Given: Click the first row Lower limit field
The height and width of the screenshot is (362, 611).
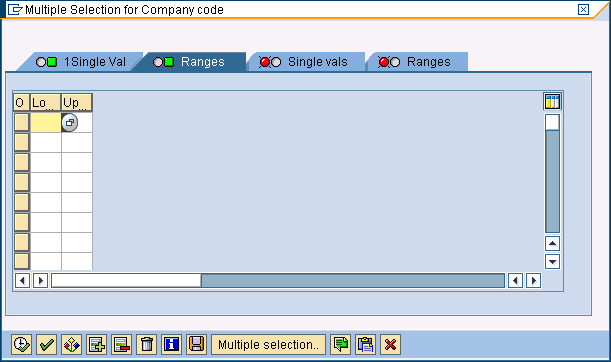Looking at the screenshot, I should pyautogui.click(x=46, y=122).
